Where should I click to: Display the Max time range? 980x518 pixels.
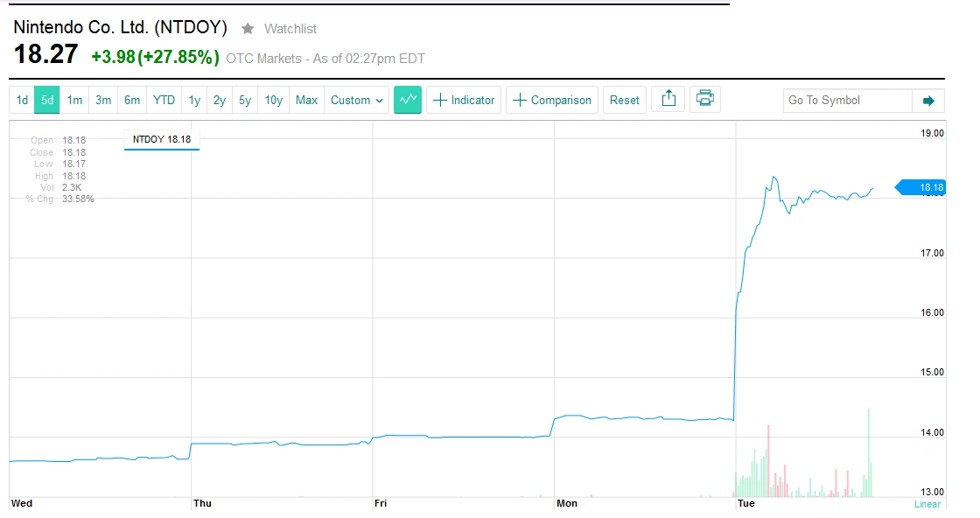pyautogui.click(x=306, y=100)
